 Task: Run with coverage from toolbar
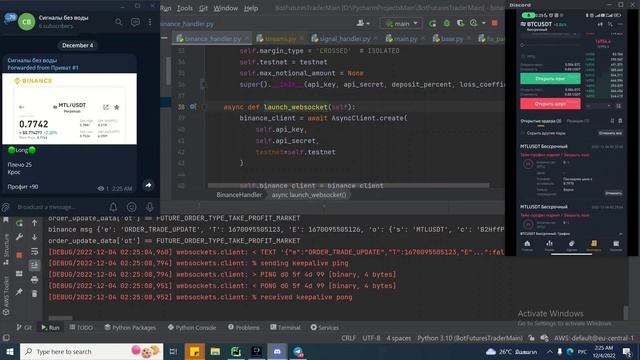coord(460,24)
